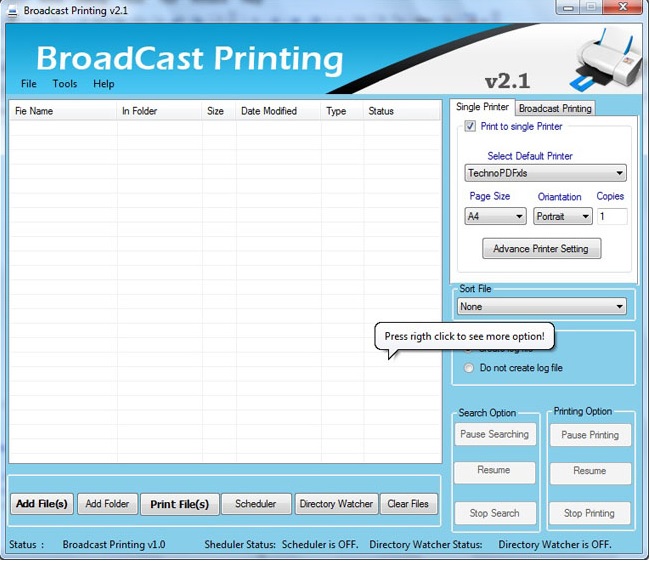Switch to the Broadcast Printing tab
This screenshot has width=650, height=561.
[555, 108]
